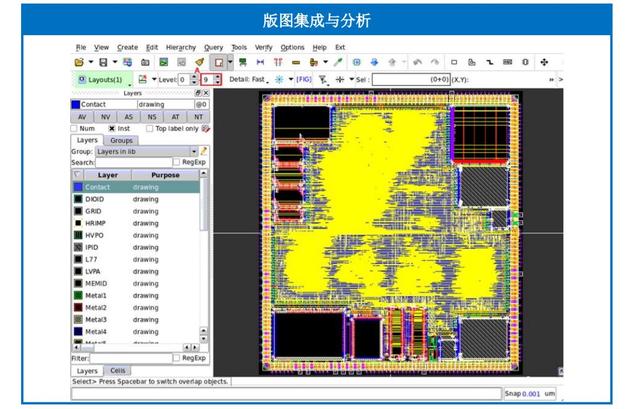Viewport: 640px width, 409px height.
Task: Check the Top label only option
Action: (x=149, y=129)
